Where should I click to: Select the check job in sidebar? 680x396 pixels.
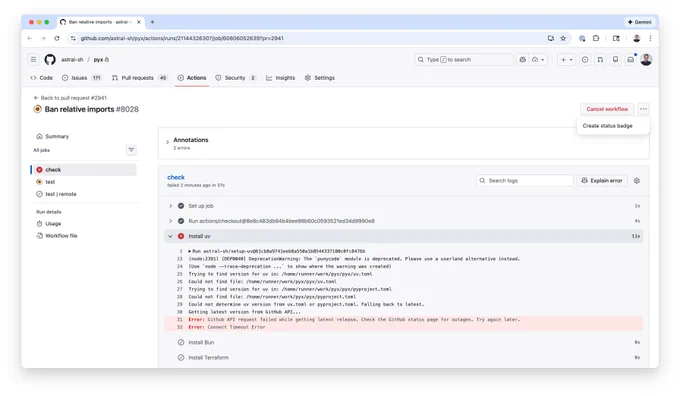[x=84, y=170]
